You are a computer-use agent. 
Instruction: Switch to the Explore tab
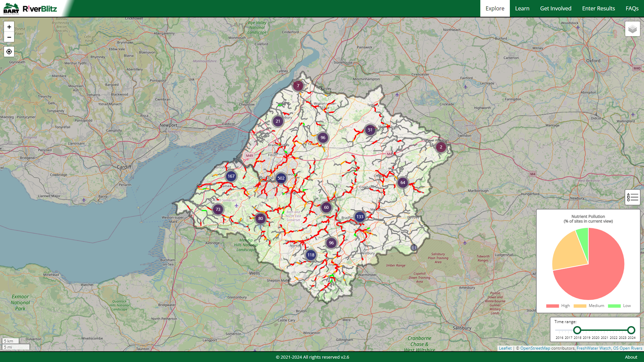click(495, 8)
